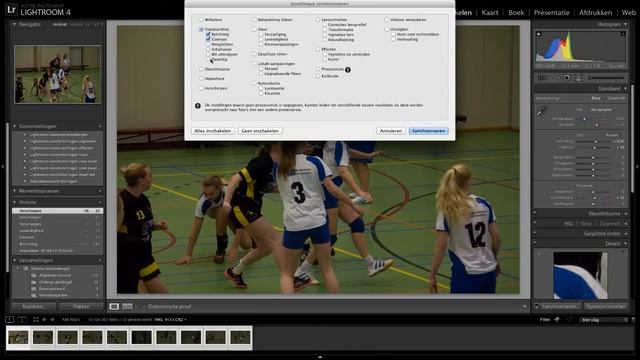
Task: Collapse the Voorinstellingen panel
Action: point(15,126)
